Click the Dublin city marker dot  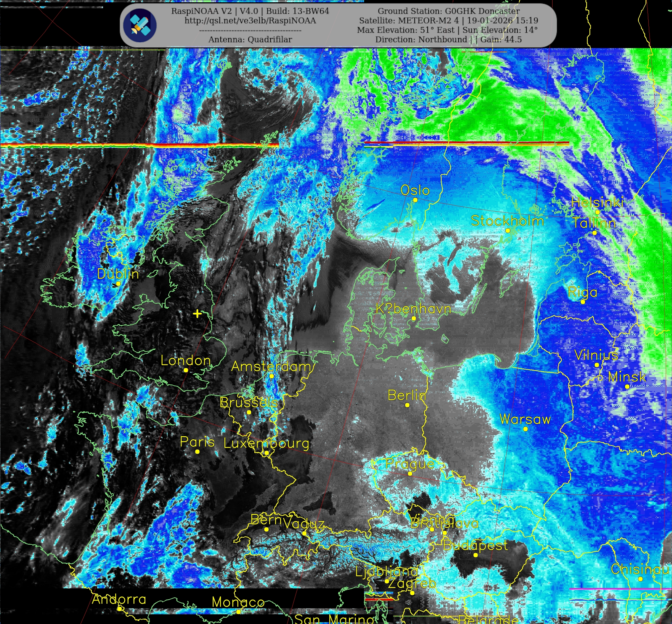tap(118, 284)
